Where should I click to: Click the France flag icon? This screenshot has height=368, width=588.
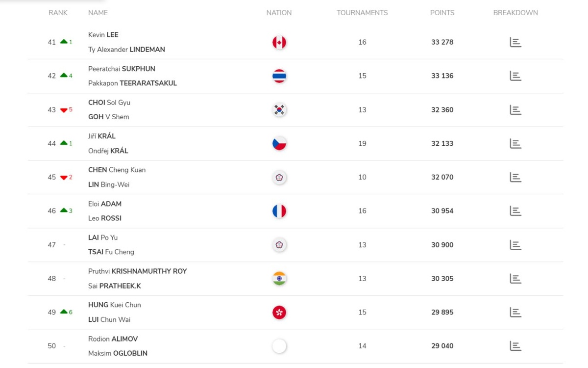click(x=279, y=211)
